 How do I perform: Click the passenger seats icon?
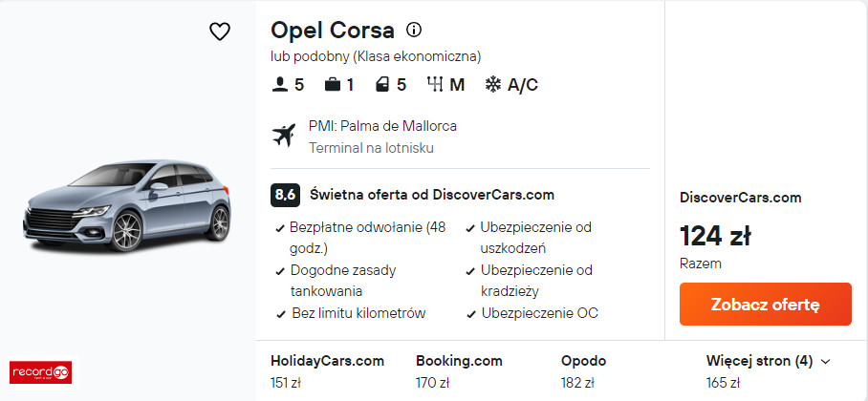[279, 85]
